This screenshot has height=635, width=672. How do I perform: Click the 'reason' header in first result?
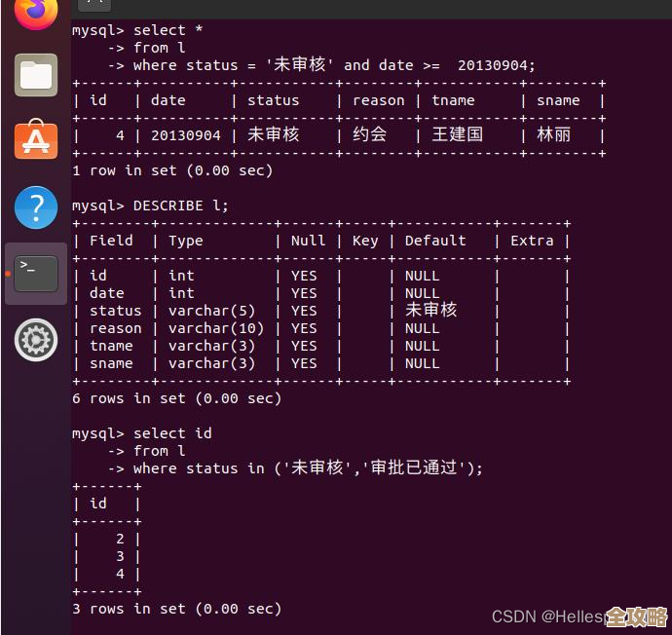(379, 100)
